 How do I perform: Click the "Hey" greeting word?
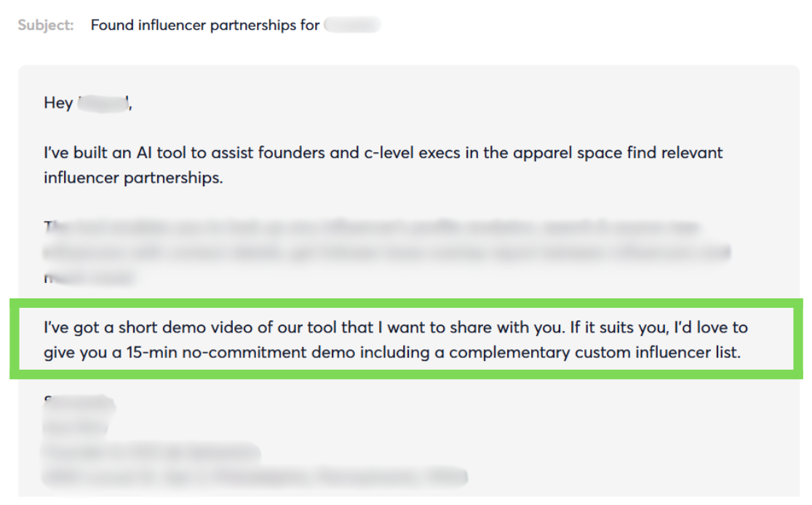[58, 103]
